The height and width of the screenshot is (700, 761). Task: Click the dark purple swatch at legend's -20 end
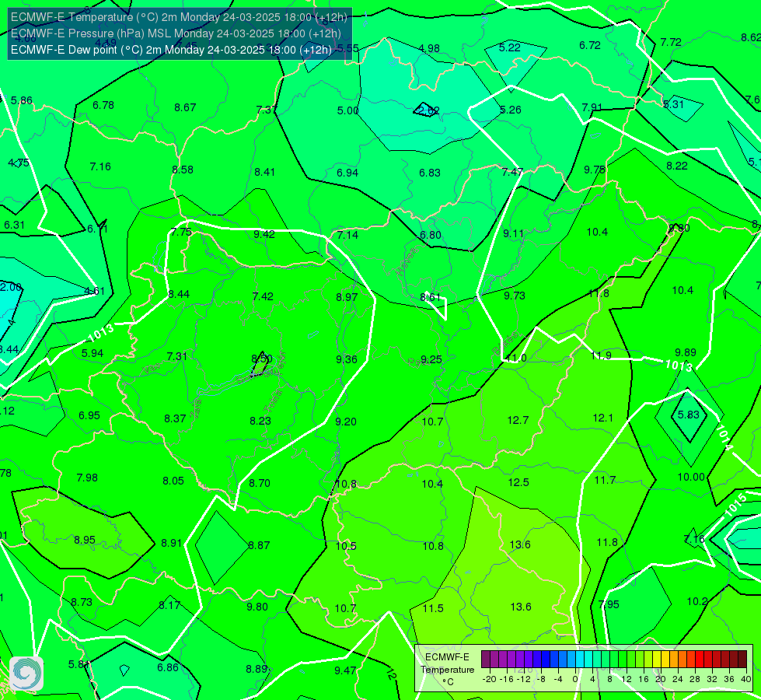tap(486, 660)
